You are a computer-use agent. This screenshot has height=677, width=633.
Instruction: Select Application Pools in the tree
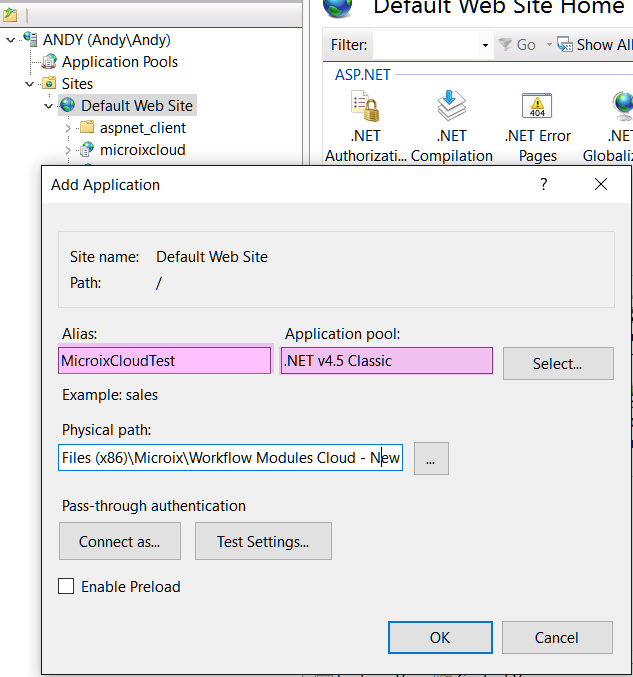pyautogui.click(x=119, y=62)
